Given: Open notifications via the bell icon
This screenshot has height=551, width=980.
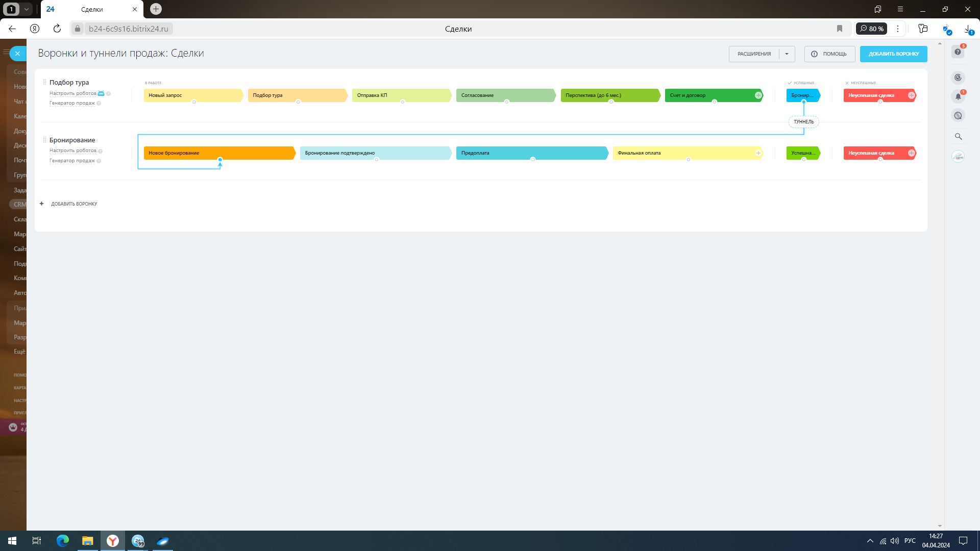Looking at the screenshot, I should [958, 96].
